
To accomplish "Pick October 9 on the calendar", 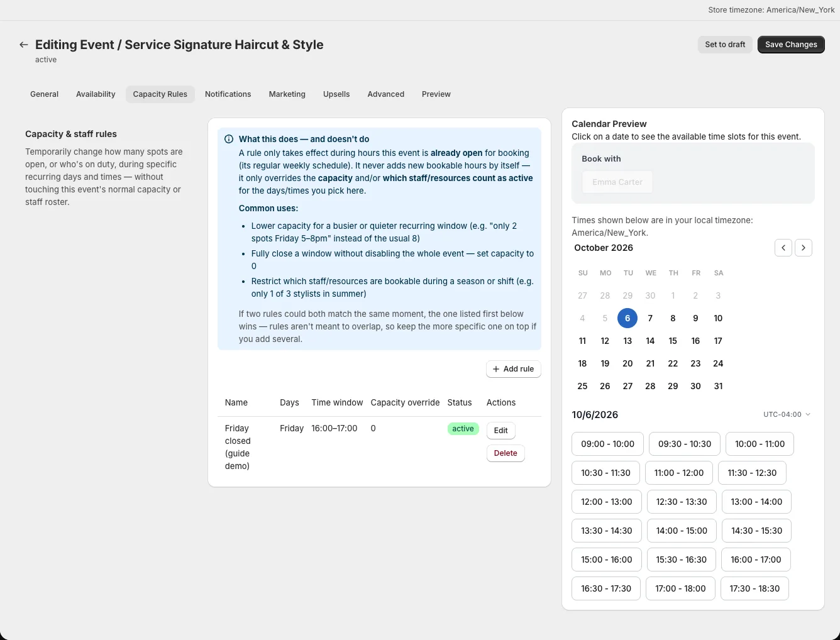I will pyautogui.click(x=695, y=318).
